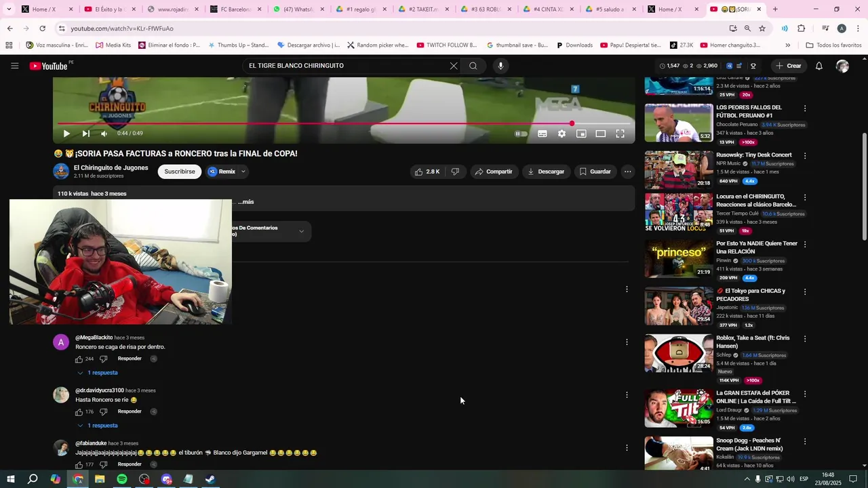Expand 1 respuesta under @MegaBlackito comment

click(98, 373)
